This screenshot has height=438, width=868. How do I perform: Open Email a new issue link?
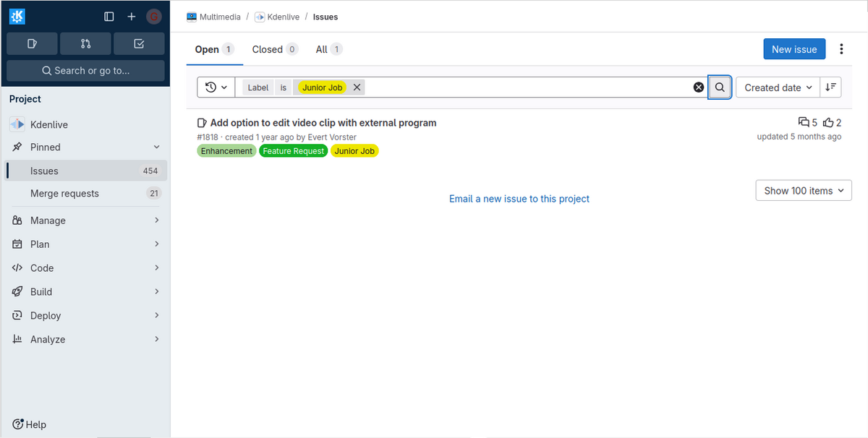[x=519, y=199]
